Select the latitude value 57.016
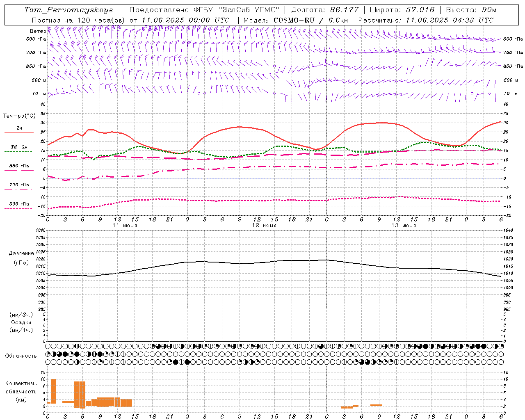The width and height of the screenshot is (525, 420). point(420,10)
